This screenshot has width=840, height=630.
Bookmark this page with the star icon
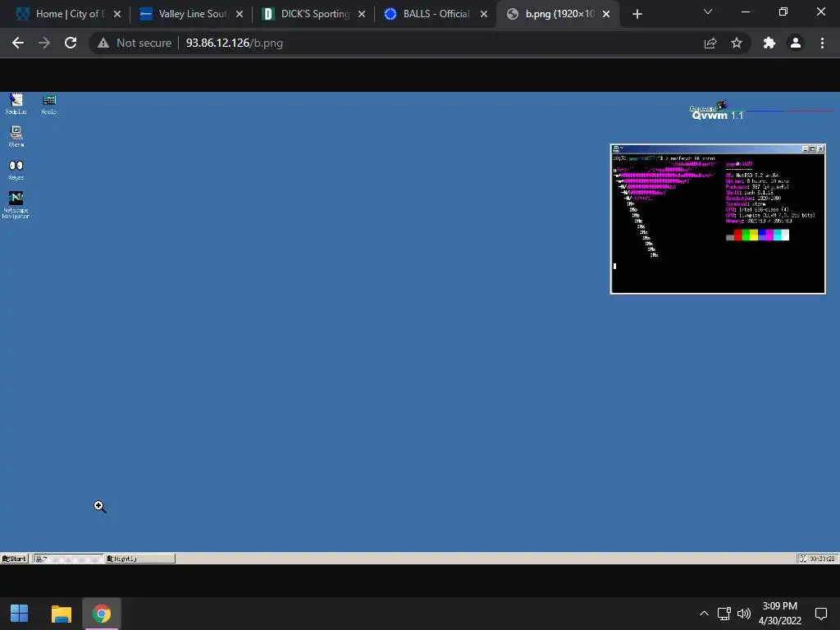click(737, 43)
